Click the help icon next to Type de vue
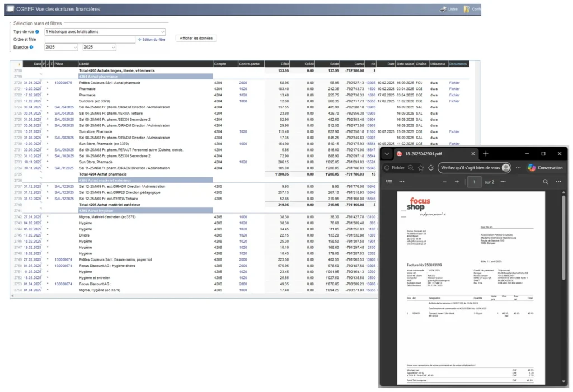This screenshot has height=392, width=573. coord(37,32)
